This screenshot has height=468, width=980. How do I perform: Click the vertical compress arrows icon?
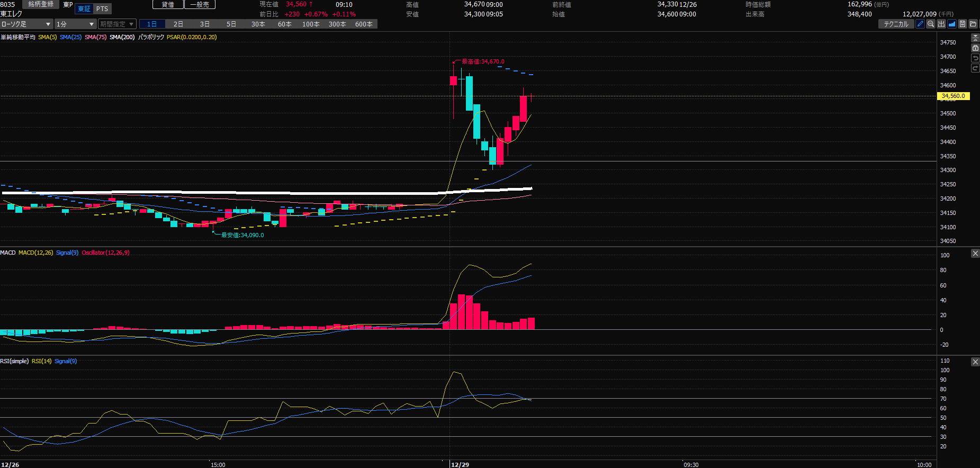(x=975, y=38)
